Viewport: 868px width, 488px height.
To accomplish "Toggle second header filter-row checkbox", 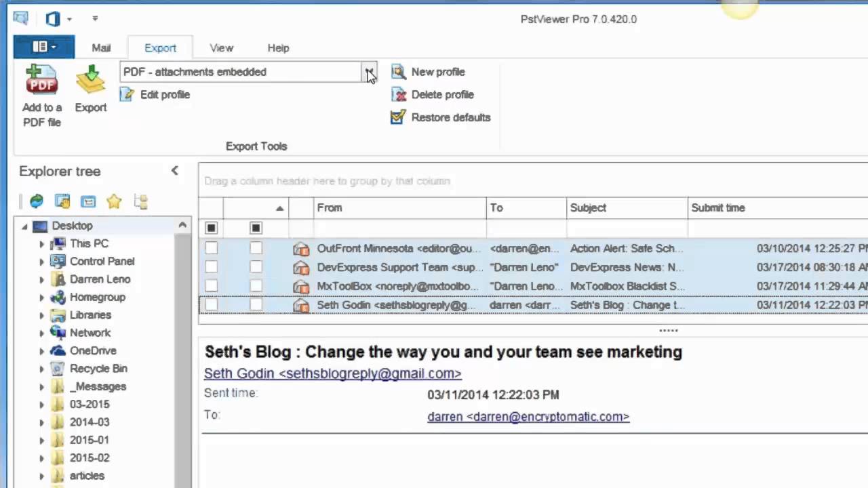I will pos(256,228).
